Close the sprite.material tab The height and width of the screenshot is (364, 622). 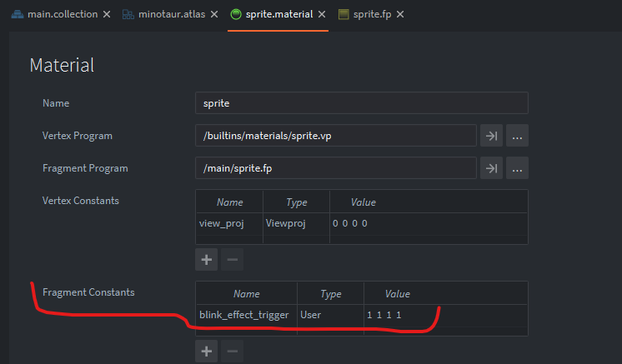pyautogui.click(x=319, y=15)
